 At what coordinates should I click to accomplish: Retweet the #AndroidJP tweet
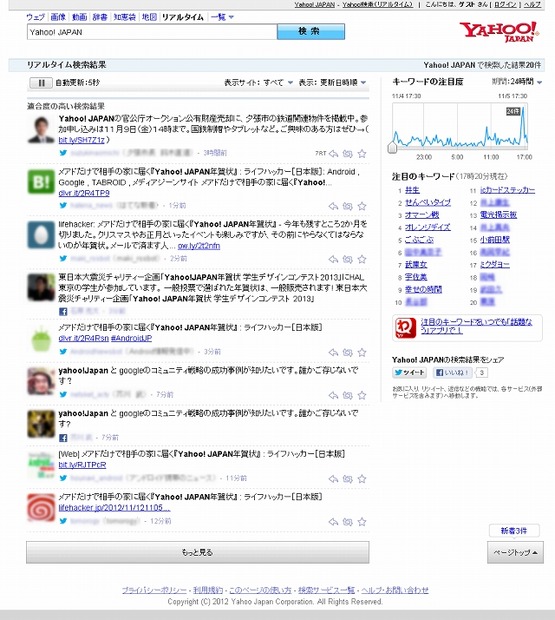point(347,352)
